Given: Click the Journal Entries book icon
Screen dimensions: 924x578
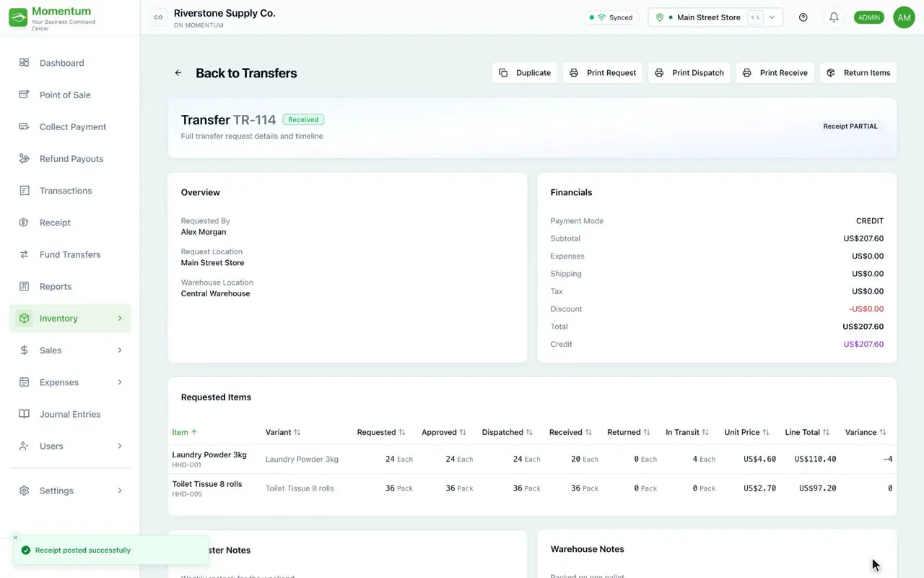Looking at the screenshot, I should pyautogui.click(x=25, y=414).
